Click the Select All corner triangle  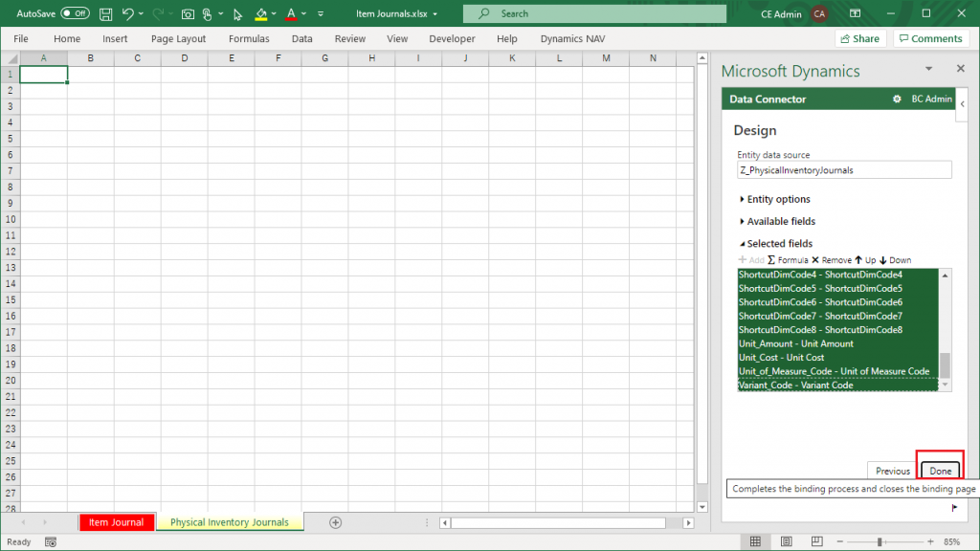tap(11, 58)
